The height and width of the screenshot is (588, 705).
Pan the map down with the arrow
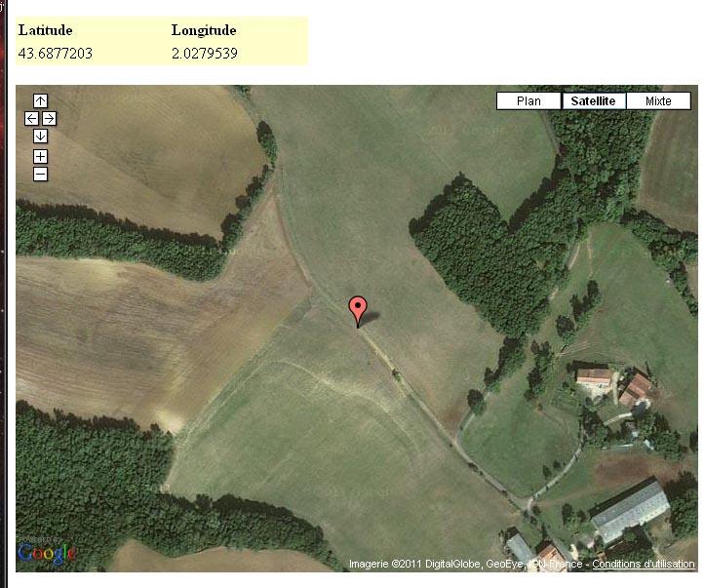tap(40, 136)
